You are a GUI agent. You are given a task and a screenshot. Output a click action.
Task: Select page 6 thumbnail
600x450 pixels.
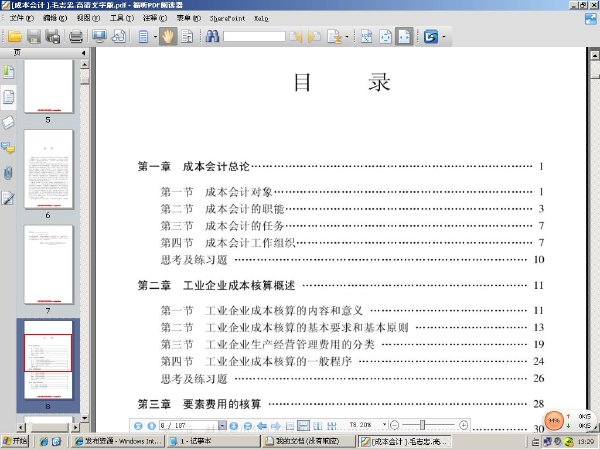(x=48, y=169)
